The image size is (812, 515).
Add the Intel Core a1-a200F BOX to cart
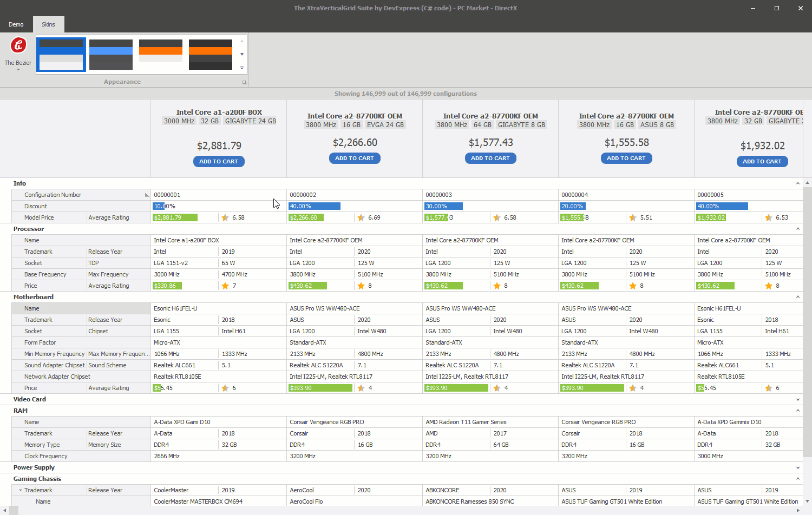[219, 161]
